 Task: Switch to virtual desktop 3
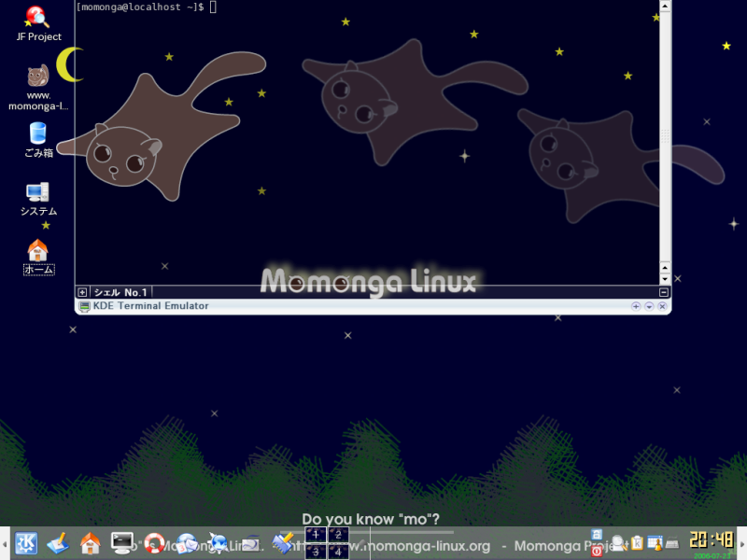[316, 552]
